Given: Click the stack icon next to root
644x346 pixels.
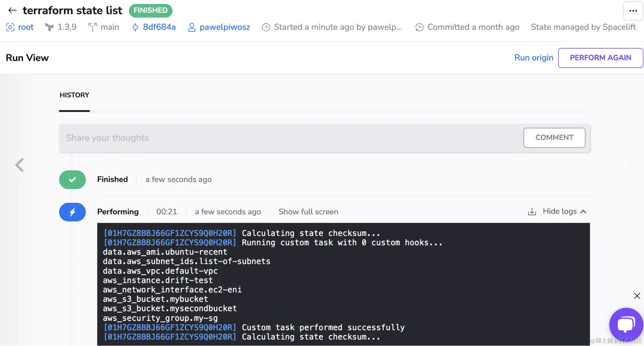Looking at the screenshot, I should click(10, 27).
